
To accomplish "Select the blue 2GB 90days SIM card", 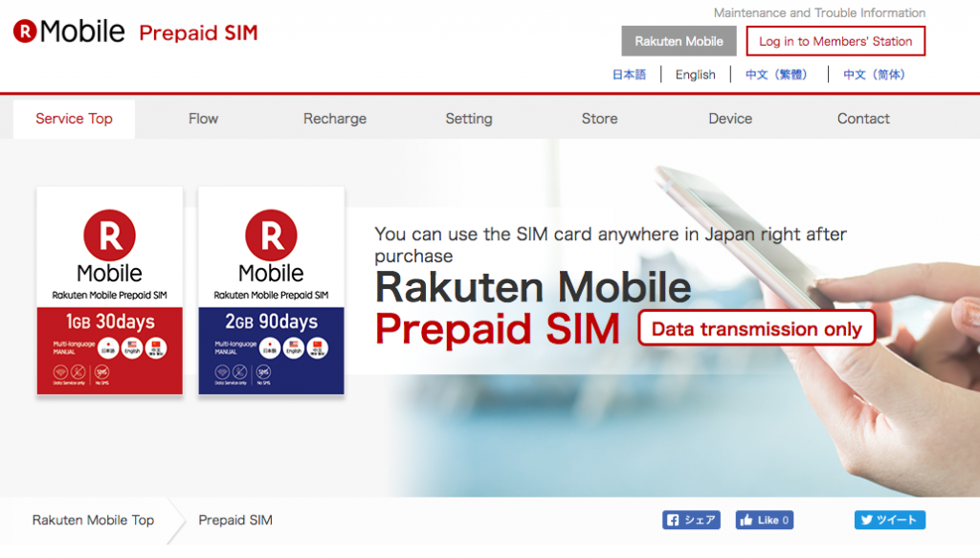I will (271, 291).
